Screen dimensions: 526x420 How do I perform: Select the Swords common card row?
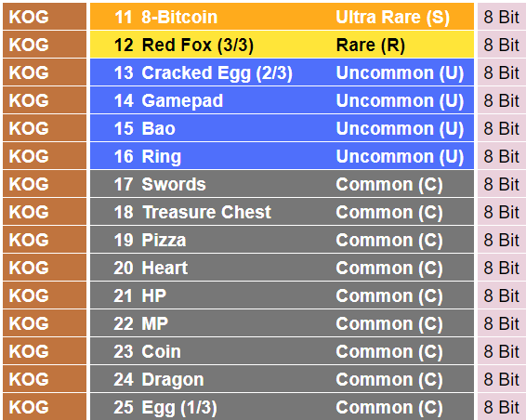pos(282,184)
